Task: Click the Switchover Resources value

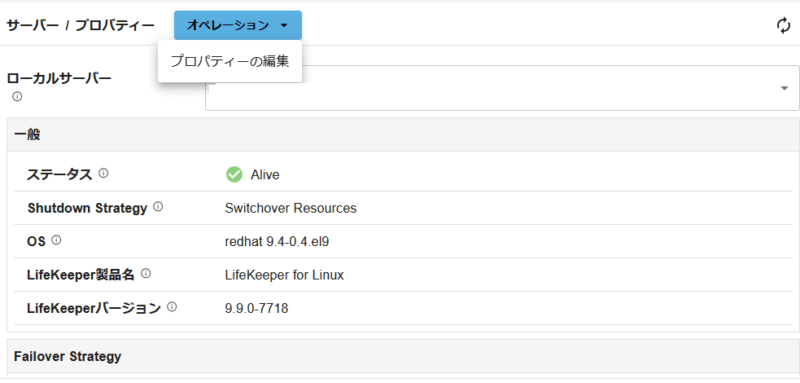Action: (291, 208)
